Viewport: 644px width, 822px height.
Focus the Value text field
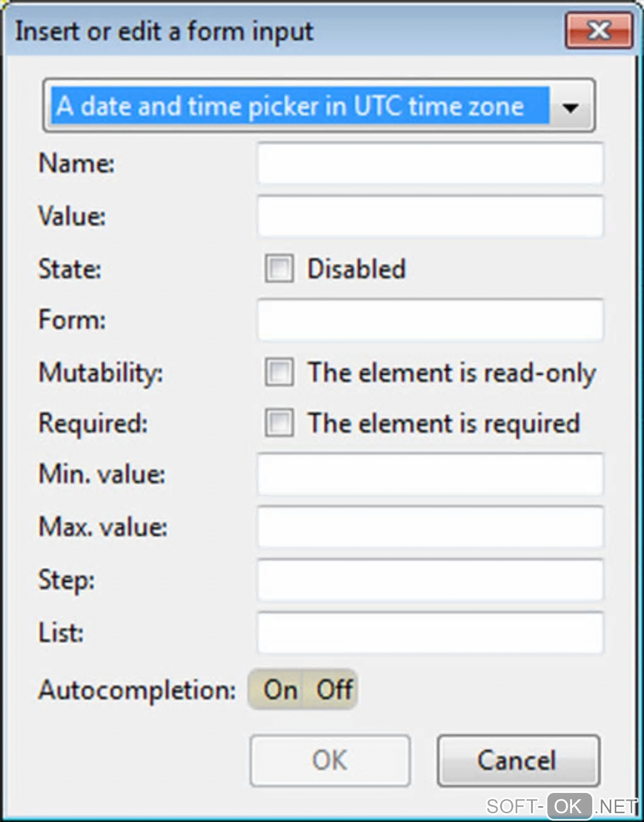pos(430,217)
